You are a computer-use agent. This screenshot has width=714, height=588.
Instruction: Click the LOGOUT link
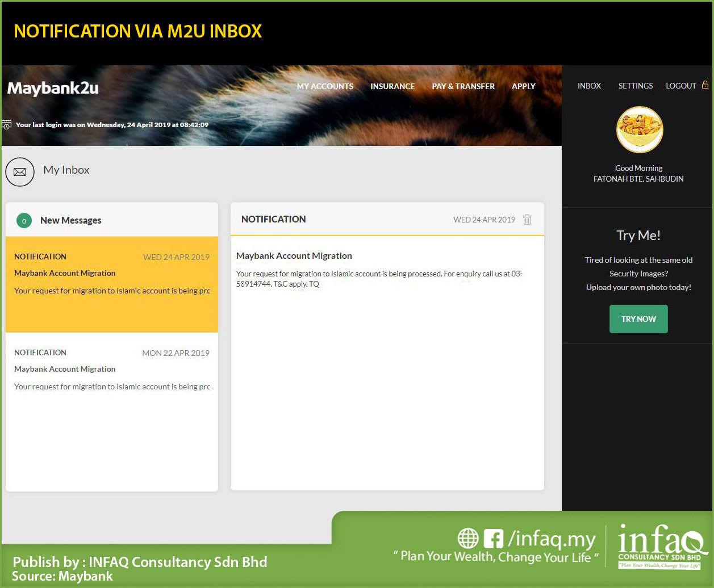point(680,86)
